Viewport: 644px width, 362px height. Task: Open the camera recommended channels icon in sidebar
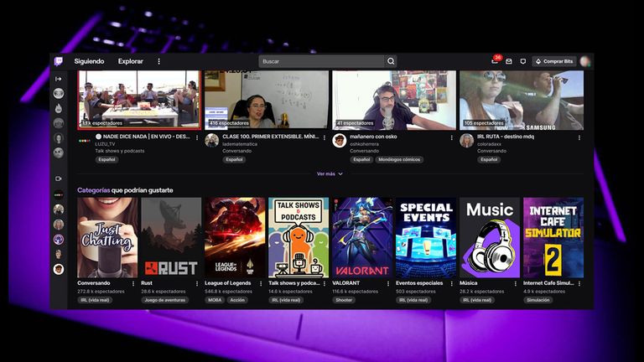click(59, 178)
